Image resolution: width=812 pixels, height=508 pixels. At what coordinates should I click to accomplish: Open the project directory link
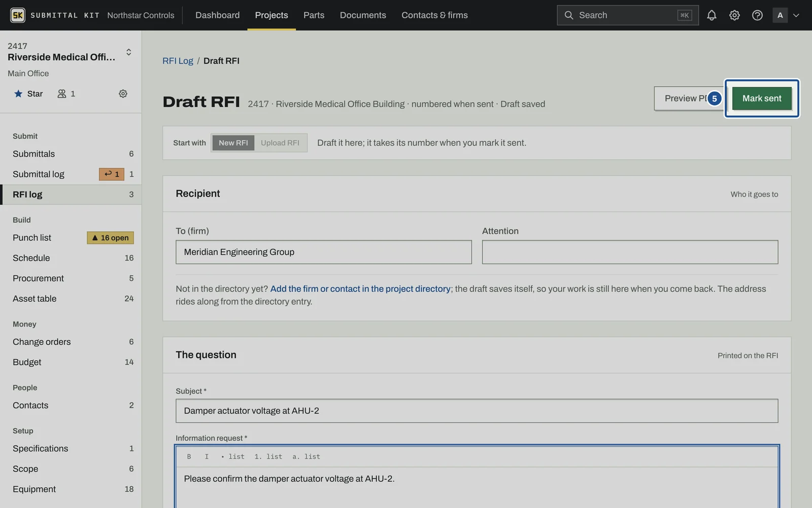click(x=360, y=289)
